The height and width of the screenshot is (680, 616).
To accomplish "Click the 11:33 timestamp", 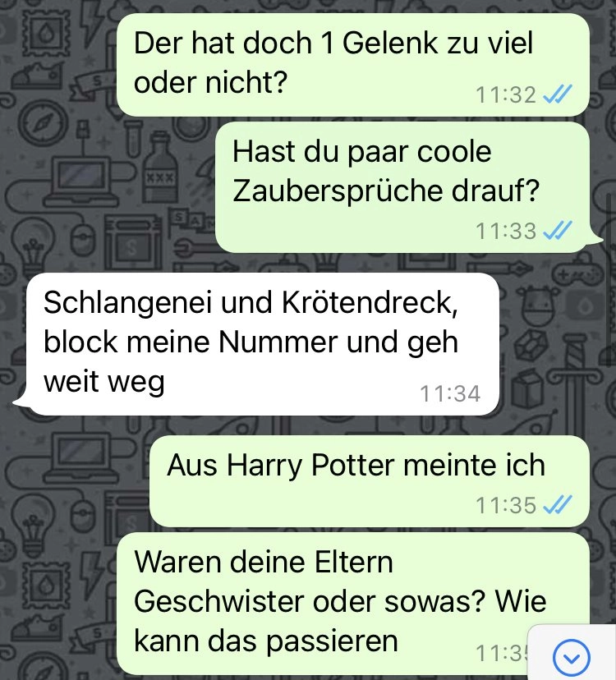I will pyautogui.click(x=506, y=231).
